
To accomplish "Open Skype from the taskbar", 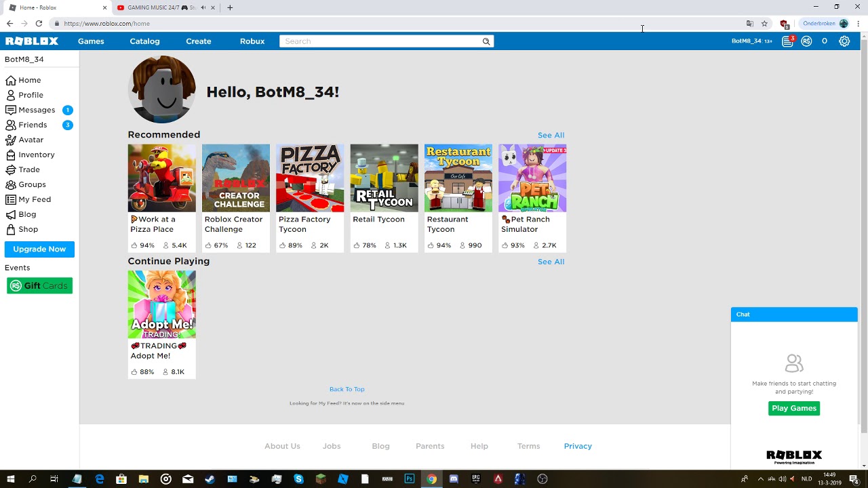I will tap(298, 479).
